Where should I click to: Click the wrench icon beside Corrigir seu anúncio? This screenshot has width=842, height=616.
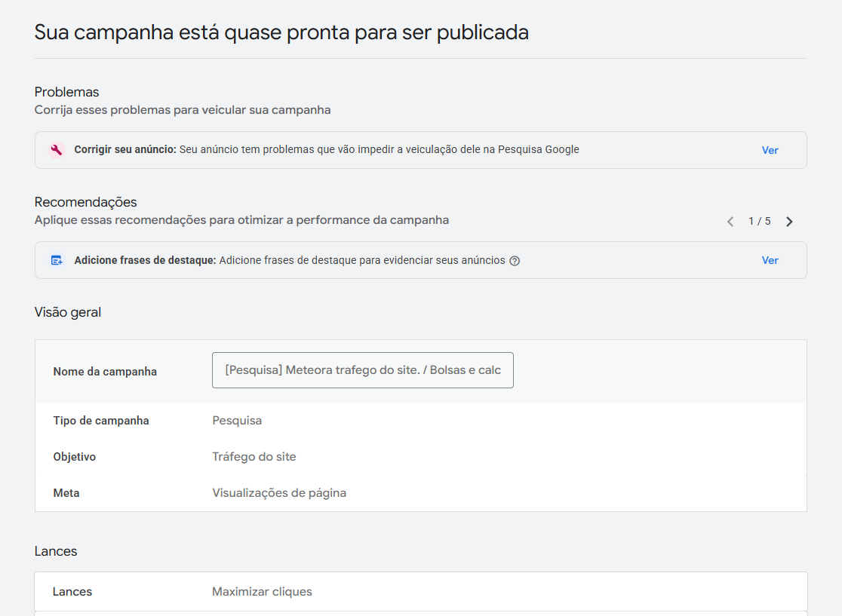[x=57, y=150]
